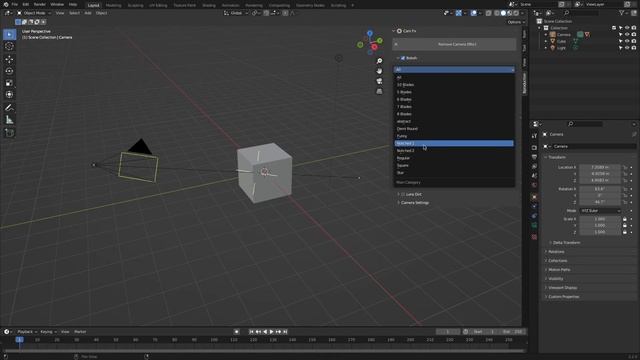The image size is (640, 360).
Task: Select the Scale tool in the left toolbar
Action: [x=9, y=83]
